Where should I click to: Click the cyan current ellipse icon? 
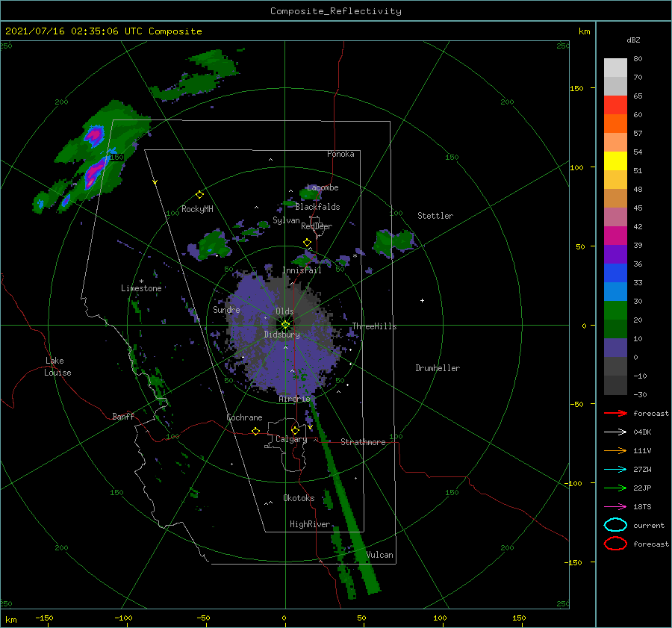(x=615, y=525)
